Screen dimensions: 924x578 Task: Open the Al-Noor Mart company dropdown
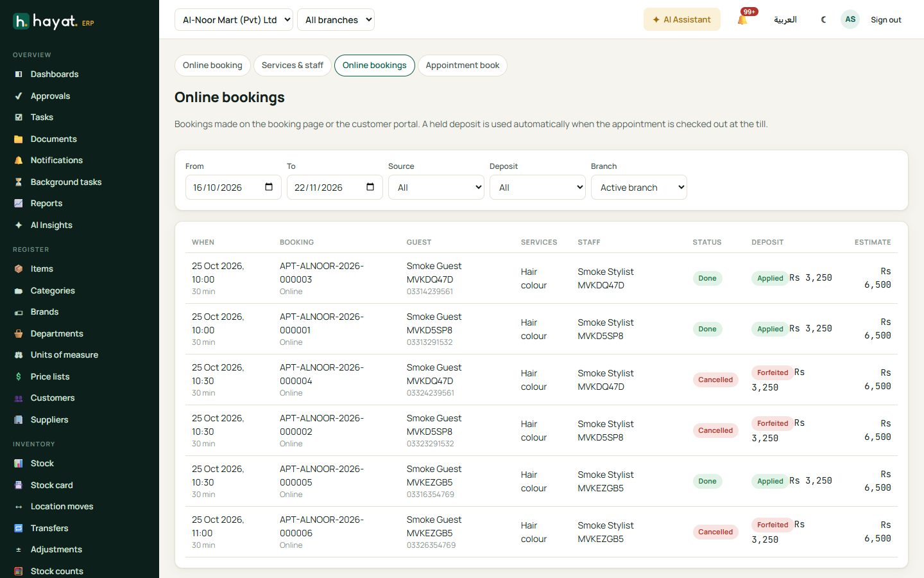[x=234, y=20]
